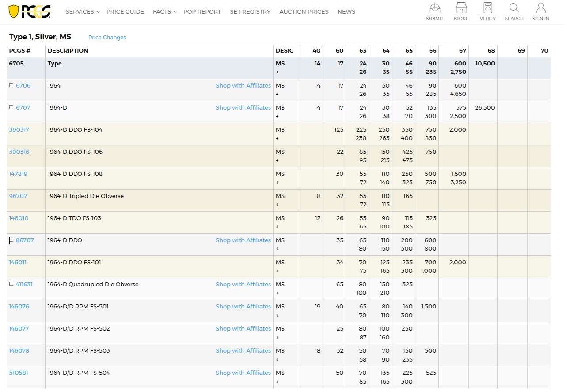This screenshot has height=392, width=567.
Task: Collapse the 1964-D DDO row
Action: [11, 240]
